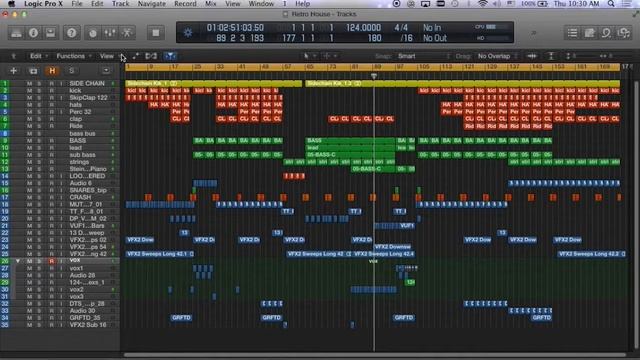Open Drag No Overlap dropdown
This screenshot has height=360, width=640.
click(x=497, y=56)
